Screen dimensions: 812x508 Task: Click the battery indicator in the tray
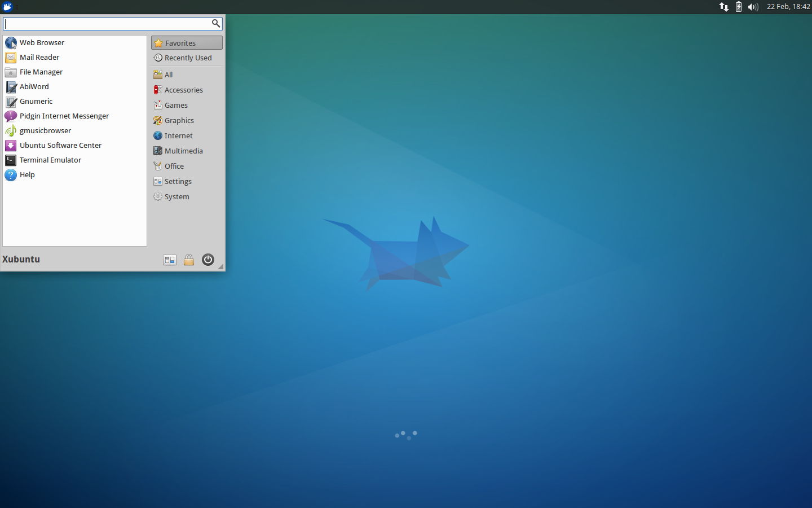(738, 7)
